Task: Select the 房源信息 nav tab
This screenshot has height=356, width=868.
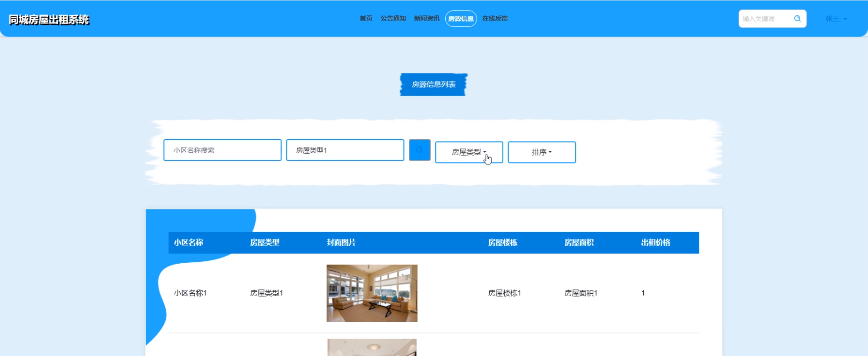Action: pyautogui.click(x=461, y=19)
